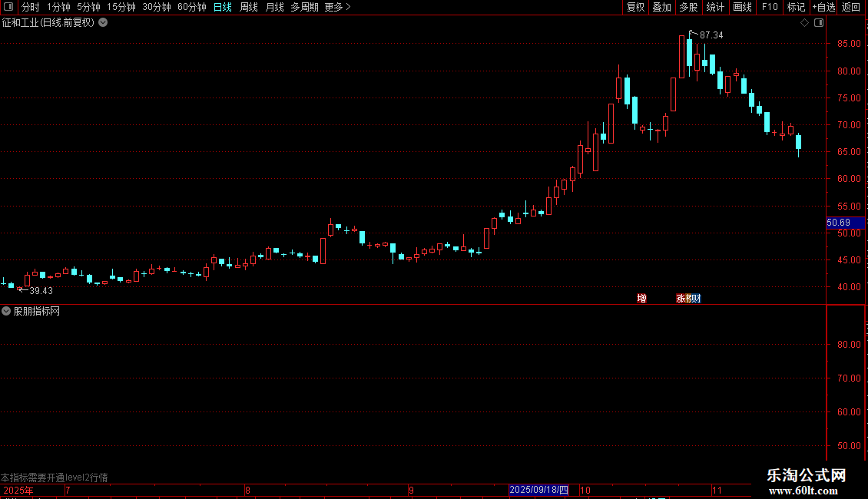The image size is (868, 499).
Task: Select the 30分钟 period
Action: click(x=157, y=7)
